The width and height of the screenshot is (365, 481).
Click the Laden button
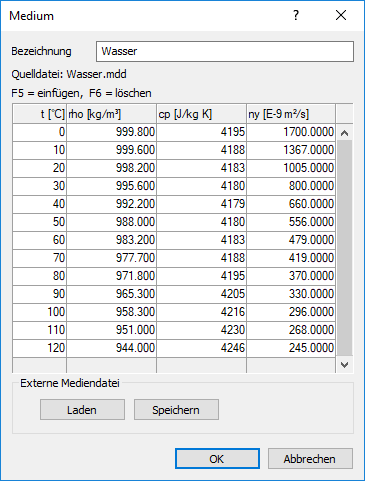click(82, 410)
